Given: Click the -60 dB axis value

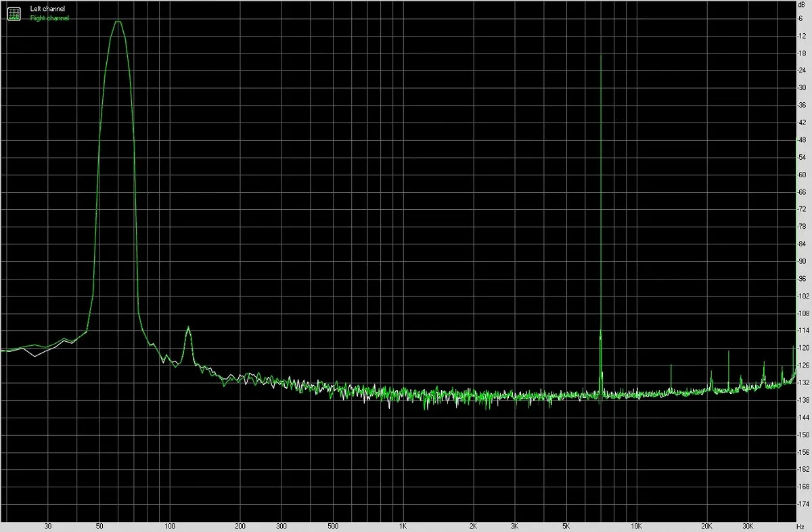Looking at the screenshot, I should (x=803, y=175).
